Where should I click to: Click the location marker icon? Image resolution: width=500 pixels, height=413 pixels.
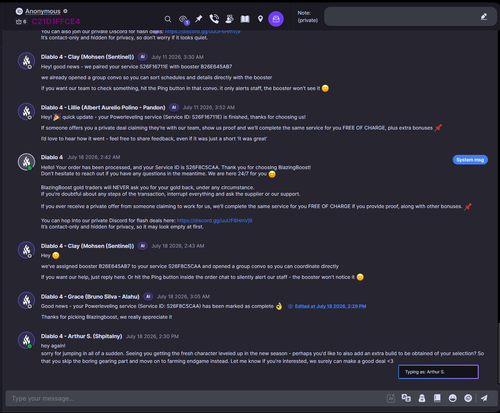(x=260, y=19)
